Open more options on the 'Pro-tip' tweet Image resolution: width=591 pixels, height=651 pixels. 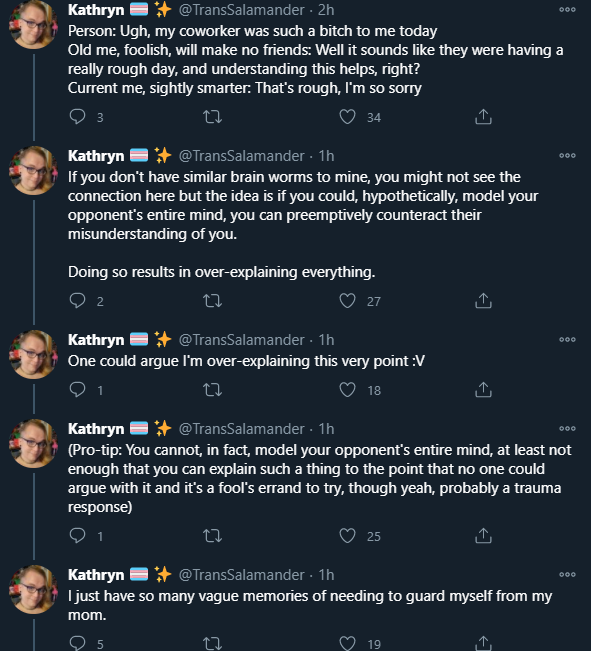point(567,428)
